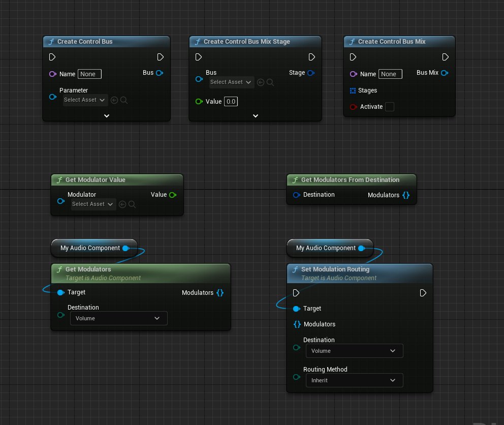
Task: Browse to Modulator asset magnifier icon
Action: coord(132,204)
